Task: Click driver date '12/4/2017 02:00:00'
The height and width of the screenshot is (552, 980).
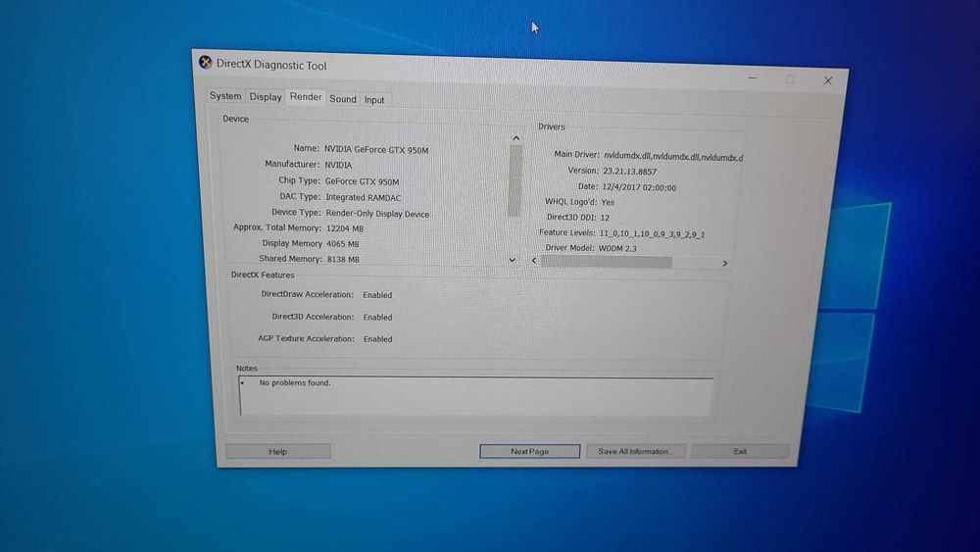Action: point(639,187)
